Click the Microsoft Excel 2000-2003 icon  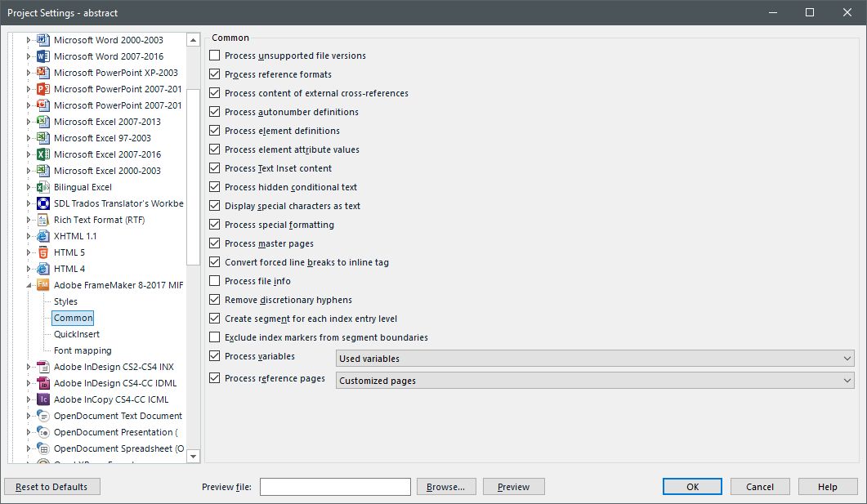[43, 171]
